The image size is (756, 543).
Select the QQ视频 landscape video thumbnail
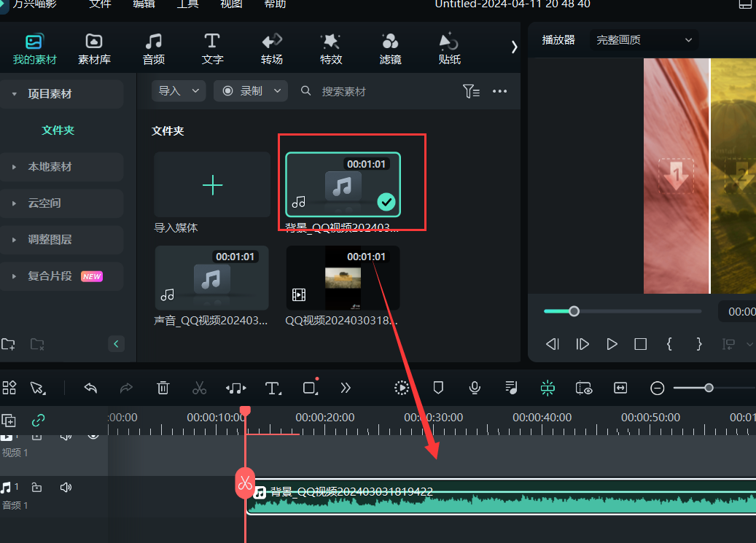click(x=342, y=278)
